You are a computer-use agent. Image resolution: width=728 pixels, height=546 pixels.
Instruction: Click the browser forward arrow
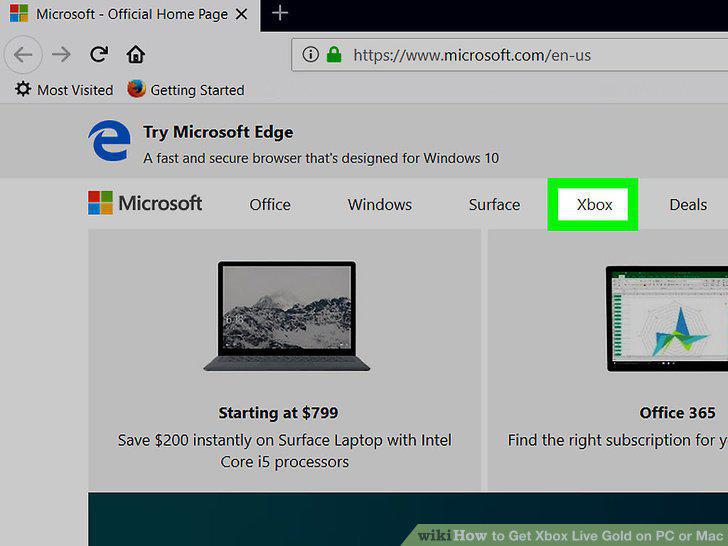coord(61,55)
